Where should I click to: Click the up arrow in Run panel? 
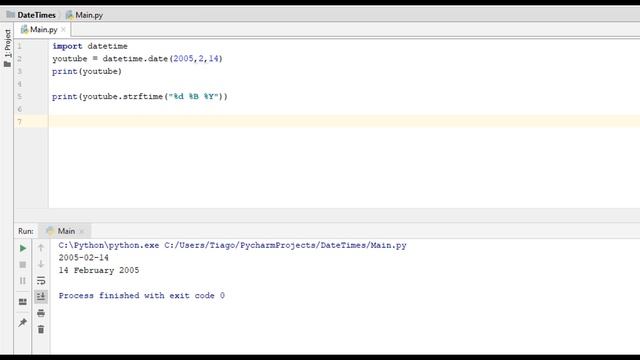click(x=41, y=247)
